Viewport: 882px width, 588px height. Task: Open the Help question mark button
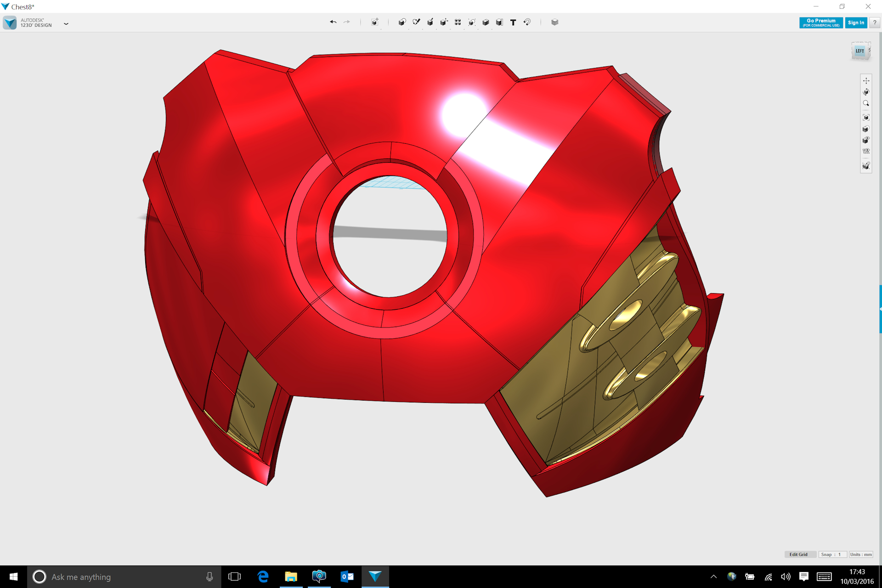pos(875,23)
